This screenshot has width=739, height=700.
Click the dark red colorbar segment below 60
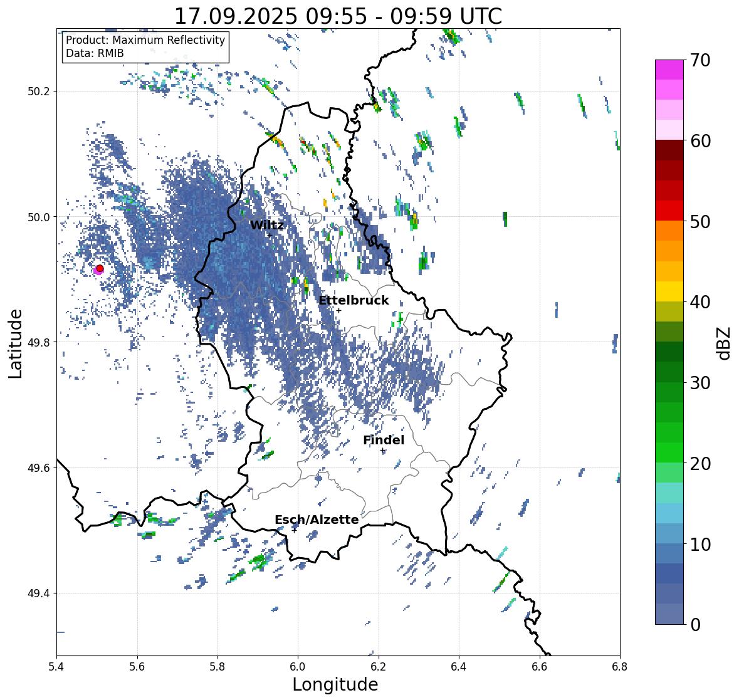pyautogui.click(x=669, y=150)
